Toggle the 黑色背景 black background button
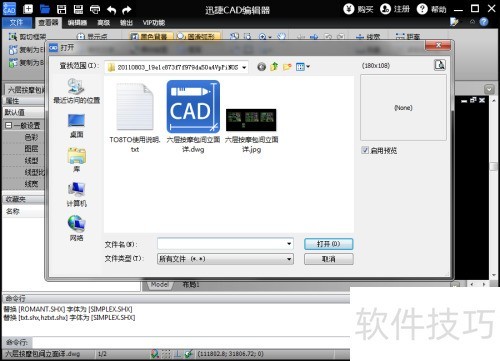This screenshot has height=361, width=500. [x=151, y=36]
